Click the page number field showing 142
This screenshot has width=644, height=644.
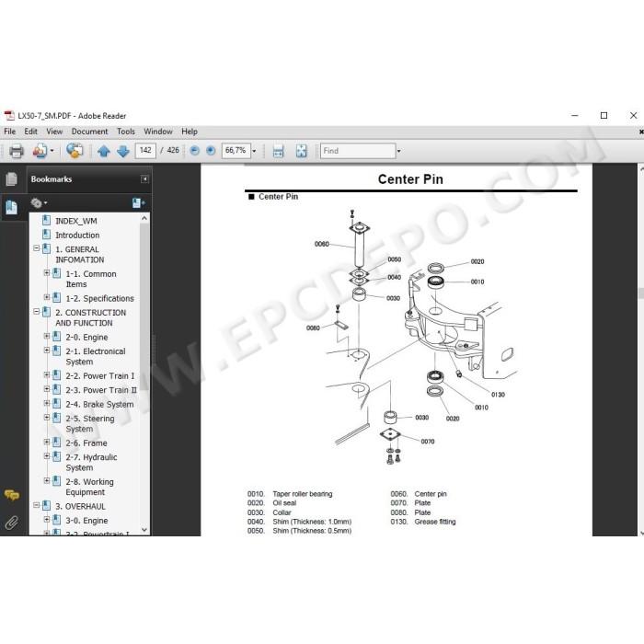point(145,151)
